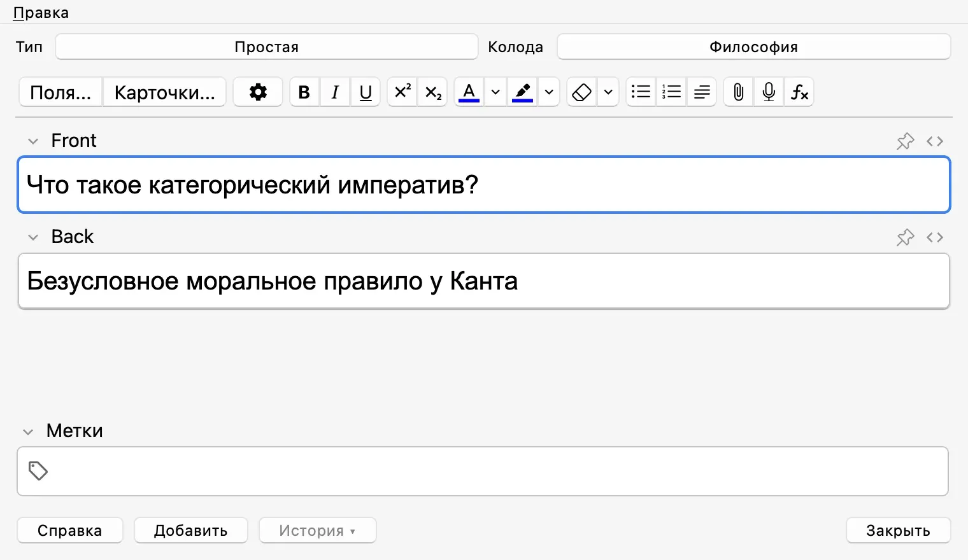Open the card options gear menu

click(x=258, y=92)
